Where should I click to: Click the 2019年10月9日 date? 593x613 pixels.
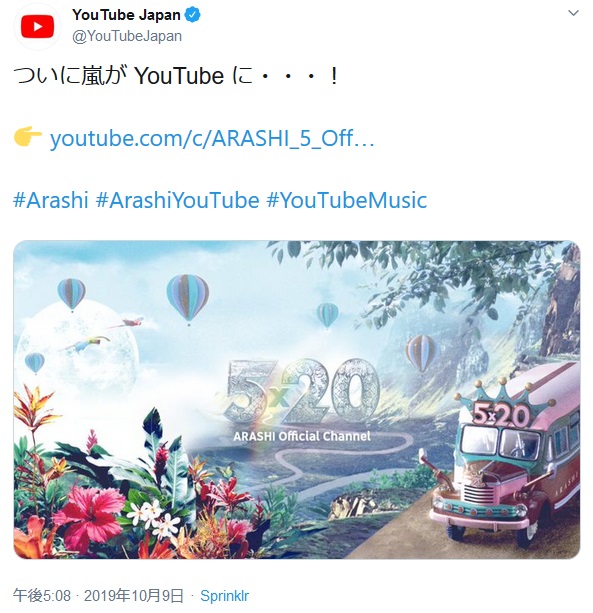click(134, 596)
